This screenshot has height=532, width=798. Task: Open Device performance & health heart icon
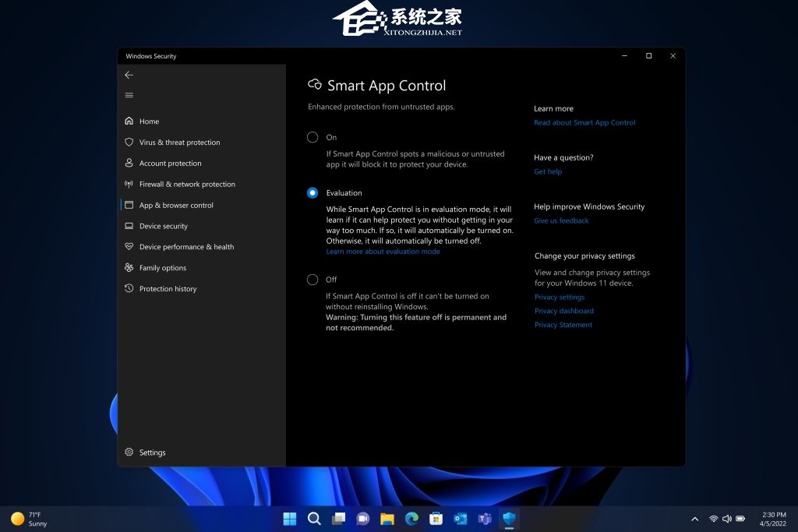(129, 247)
